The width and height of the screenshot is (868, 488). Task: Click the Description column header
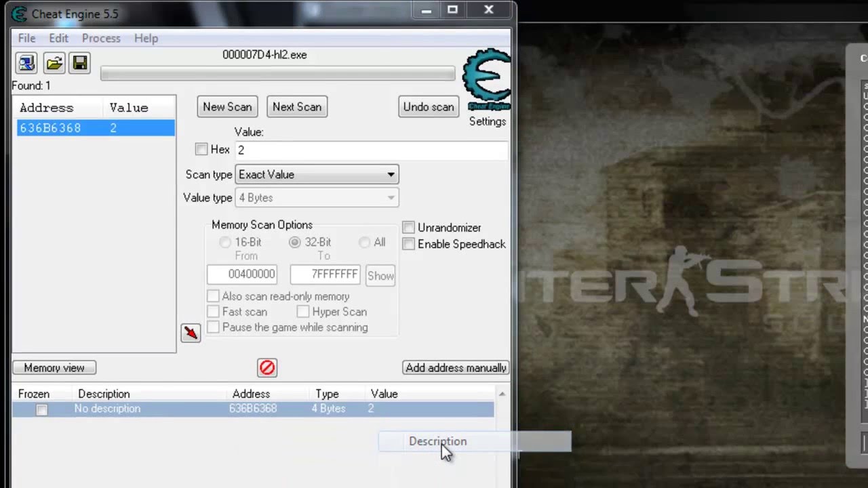click(104, 394)
